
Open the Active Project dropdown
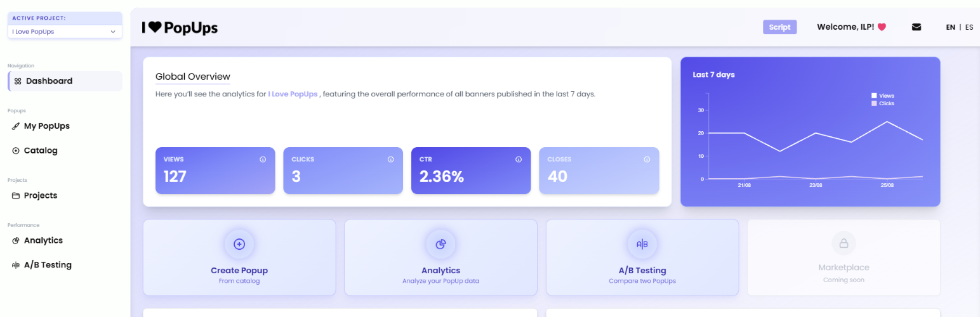tap(65, 31)
